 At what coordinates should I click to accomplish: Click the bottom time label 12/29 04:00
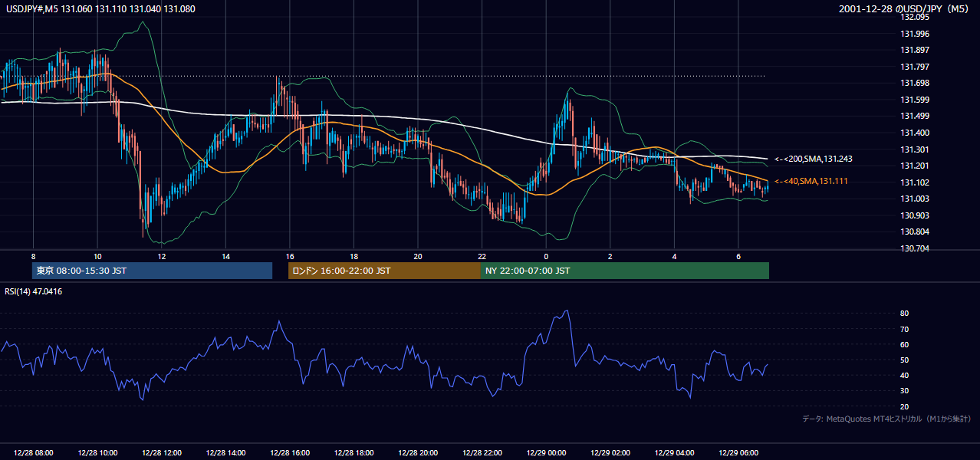coord(674,453)
